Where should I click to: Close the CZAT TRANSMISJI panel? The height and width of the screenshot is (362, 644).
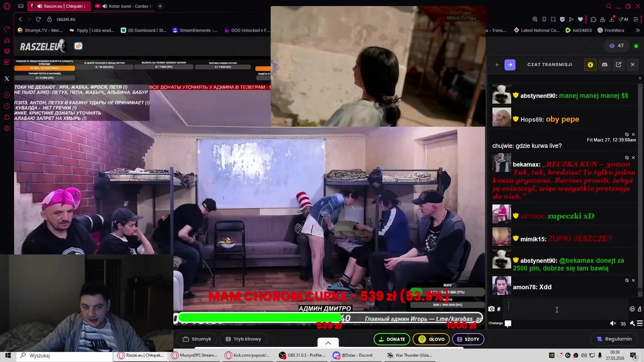tap(632, 64)
